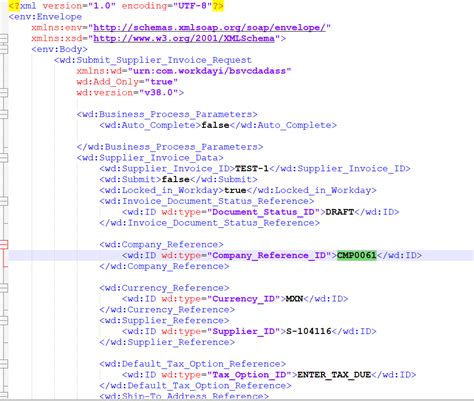
Task: Click true inside wd:Locked_in_Workday
Action: [235, 190]
